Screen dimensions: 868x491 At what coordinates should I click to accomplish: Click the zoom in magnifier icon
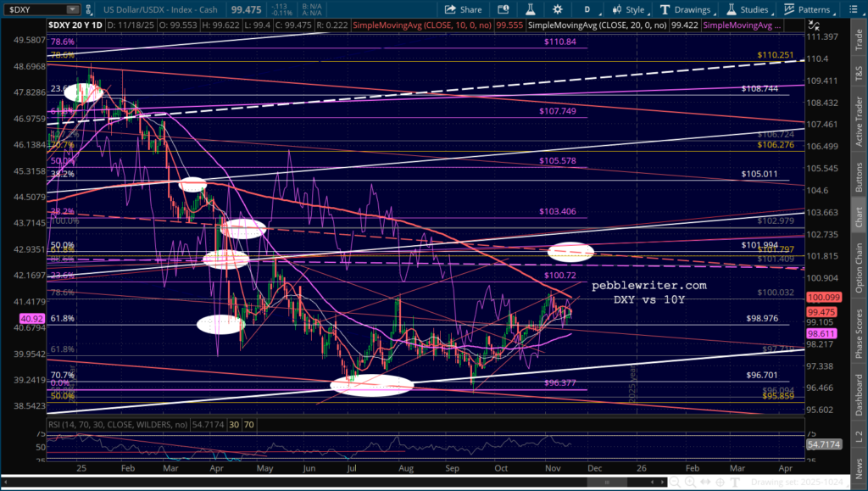coord(690,483)
